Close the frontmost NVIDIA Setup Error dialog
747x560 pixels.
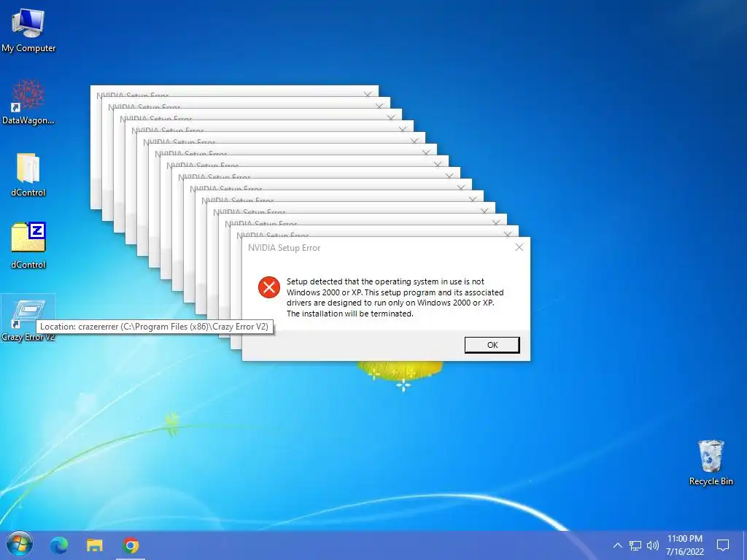coord(519,247)
